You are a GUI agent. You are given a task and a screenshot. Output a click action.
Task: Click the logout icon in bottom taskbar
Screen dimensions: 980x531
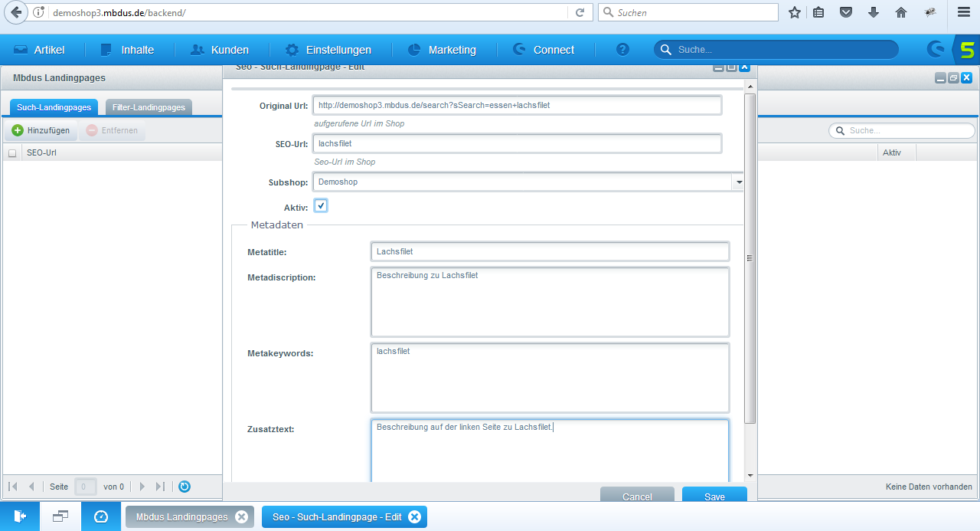point(20,517)
